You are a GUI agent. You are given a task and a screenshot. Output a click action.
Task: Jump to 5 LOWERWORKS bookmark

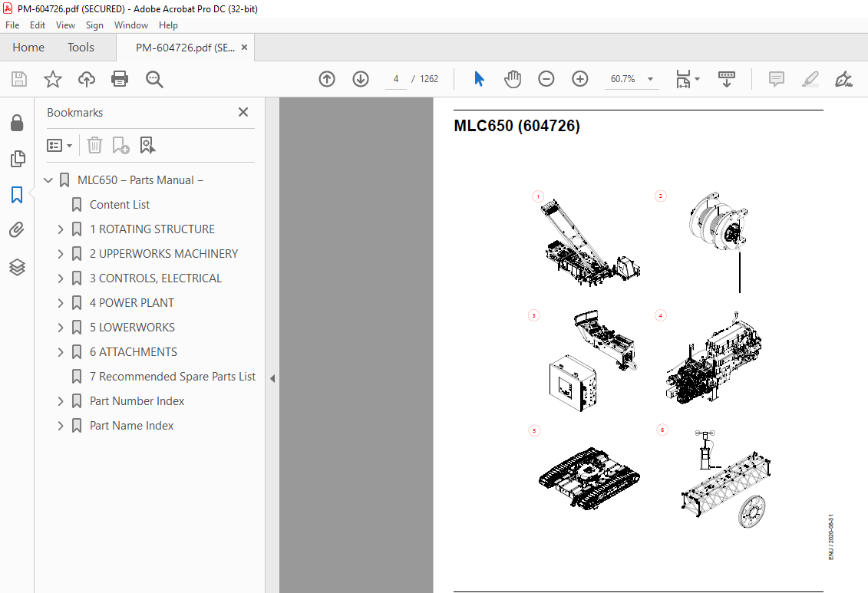[132, 328]
